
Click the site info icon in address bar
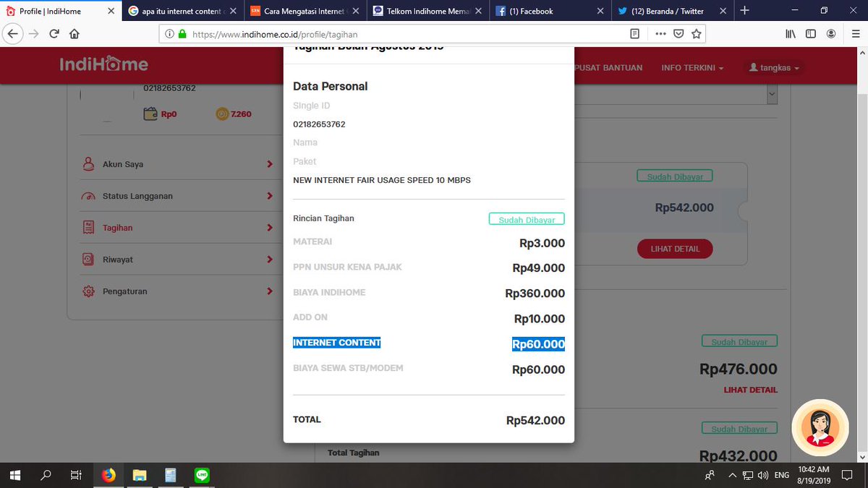point(169,34)
